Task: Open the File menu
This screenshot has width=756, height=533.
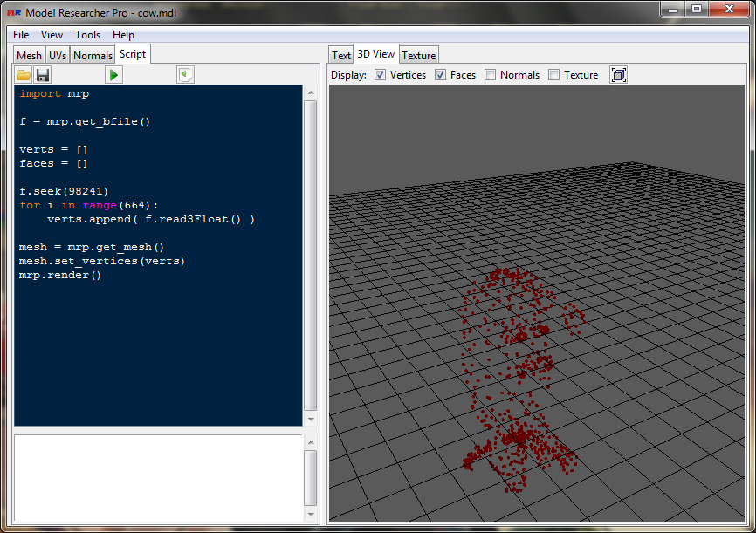Action: [21, 35]
